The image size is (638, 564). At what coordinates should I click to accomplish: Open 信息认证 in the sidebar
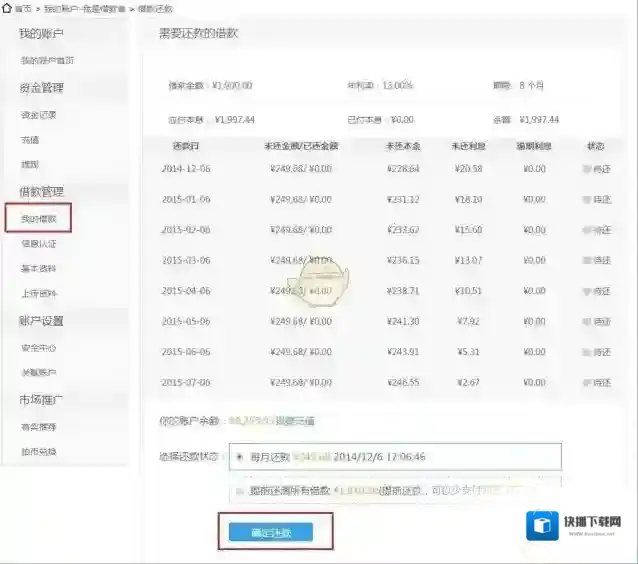tap(39, 243)
